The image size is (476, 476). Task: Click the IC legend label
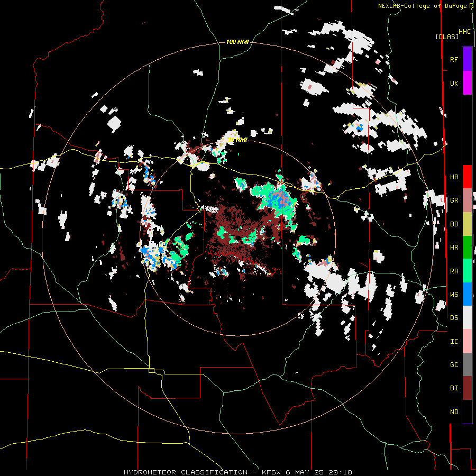tap(454, 341)
